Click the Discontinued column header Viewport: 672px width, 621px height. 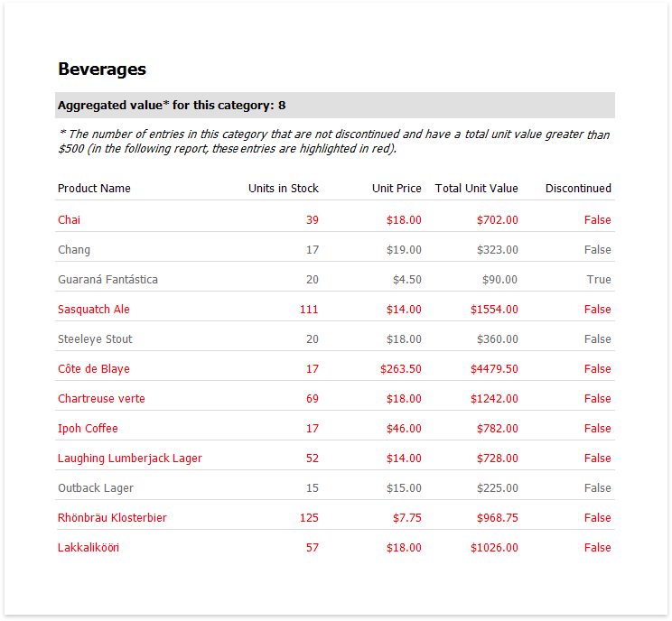(578, 189)
